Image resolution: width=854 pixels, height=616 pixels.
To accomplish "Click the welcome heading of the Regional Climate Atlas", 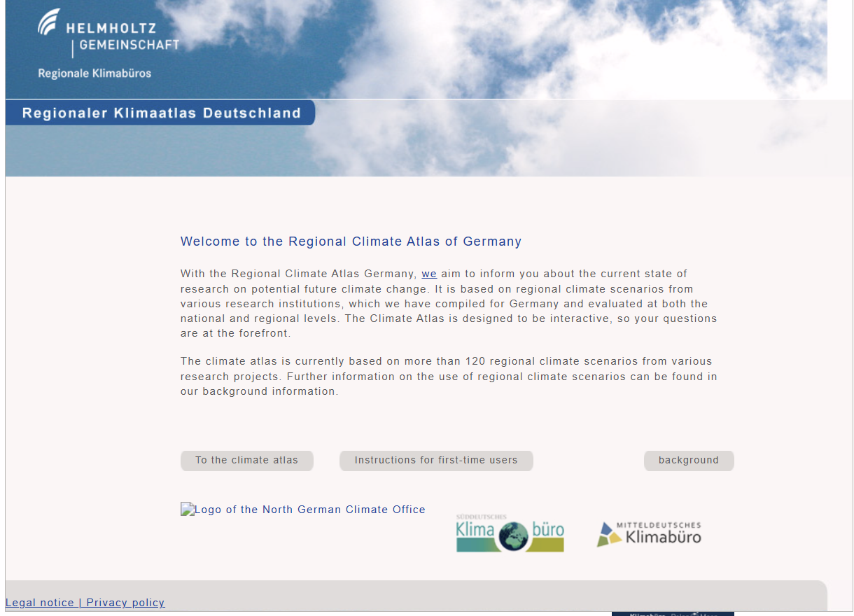I will (350, 241).
